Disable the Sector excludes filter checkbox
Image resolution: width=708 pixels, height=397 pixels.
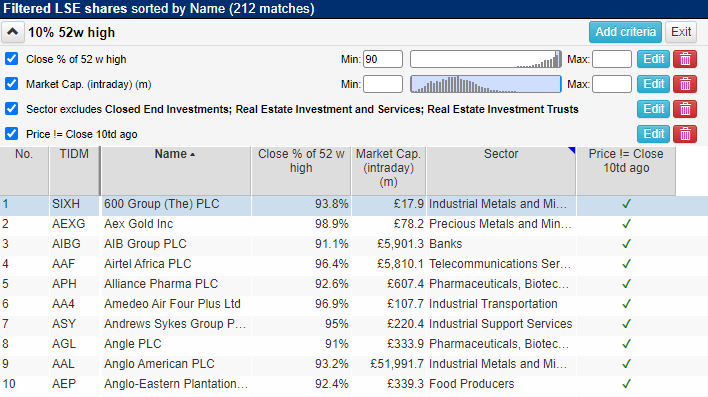coord(12,109)
